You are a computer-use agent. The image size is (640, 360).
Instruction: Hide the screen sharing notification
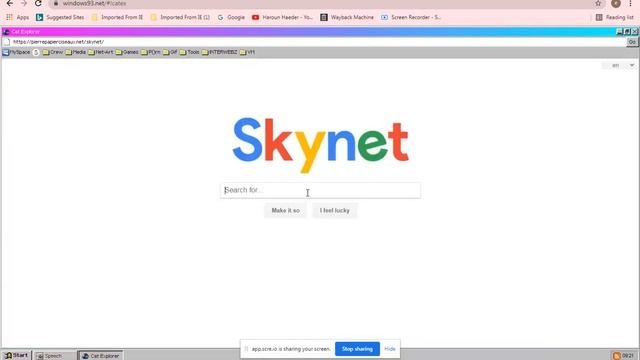click(390, 349)
